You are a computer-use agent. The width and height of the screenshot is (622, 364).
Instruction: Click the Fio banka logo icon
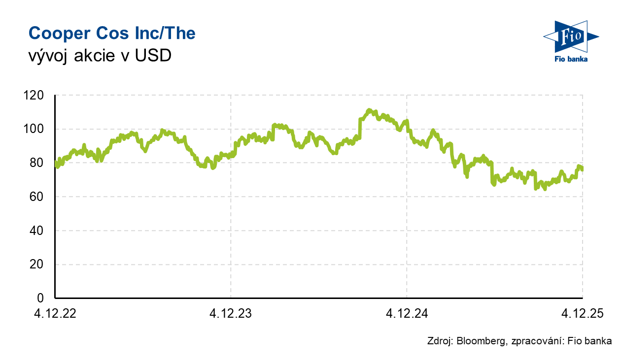click(571, 36)
